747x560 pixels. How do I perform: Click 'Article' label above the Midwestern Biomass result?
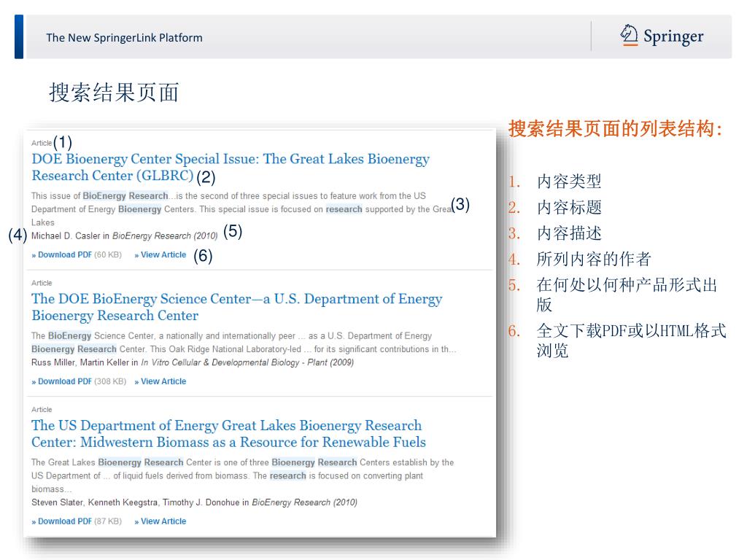point(42,410)
